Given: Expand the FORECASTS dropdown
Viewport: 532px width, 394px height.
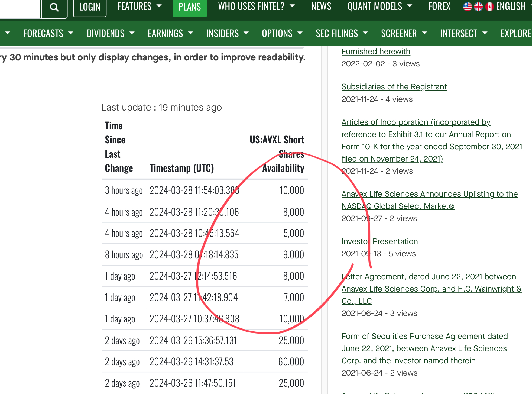Looking at the screenshot, I should click(48, 33).
